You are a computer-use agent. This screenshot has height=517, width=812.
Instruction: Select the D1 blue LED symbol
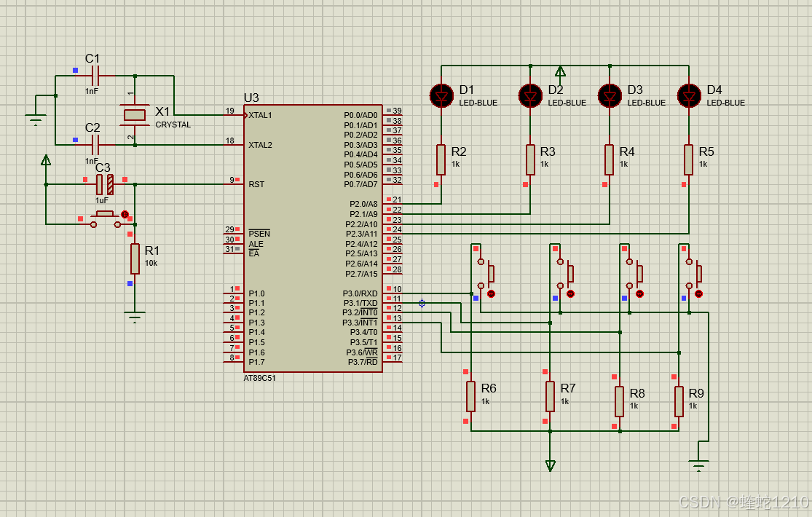click(x=441, y=96)
